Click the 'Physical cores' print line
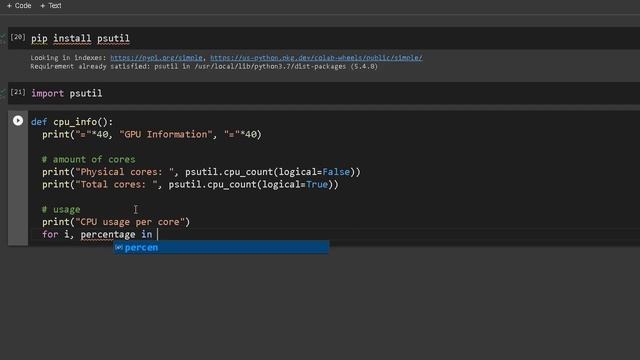This screenshot has height=360, width=640. click(201, 172)
